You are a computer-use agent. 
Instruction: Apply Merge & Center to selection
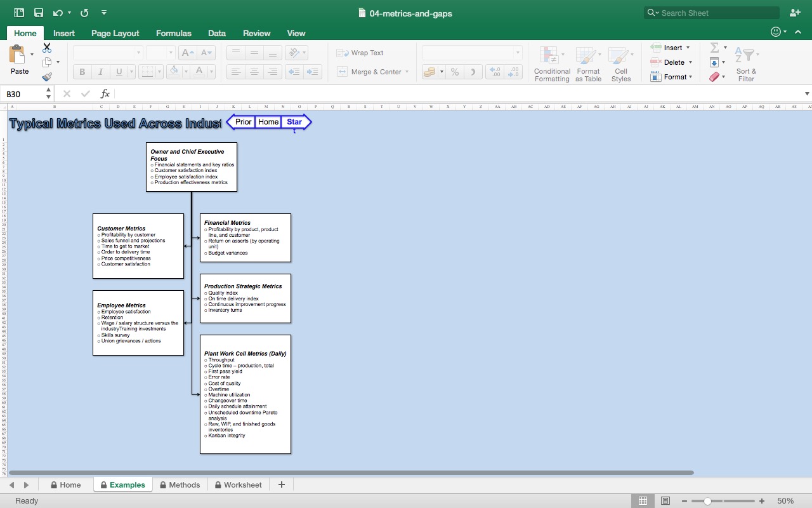(x=372, y=72)
